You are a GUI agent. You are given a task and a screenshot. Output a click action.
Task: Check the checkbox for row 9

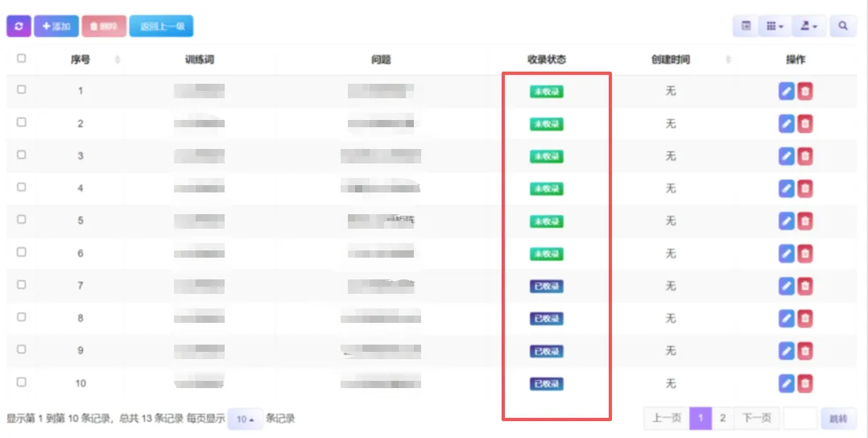[22, 349]
